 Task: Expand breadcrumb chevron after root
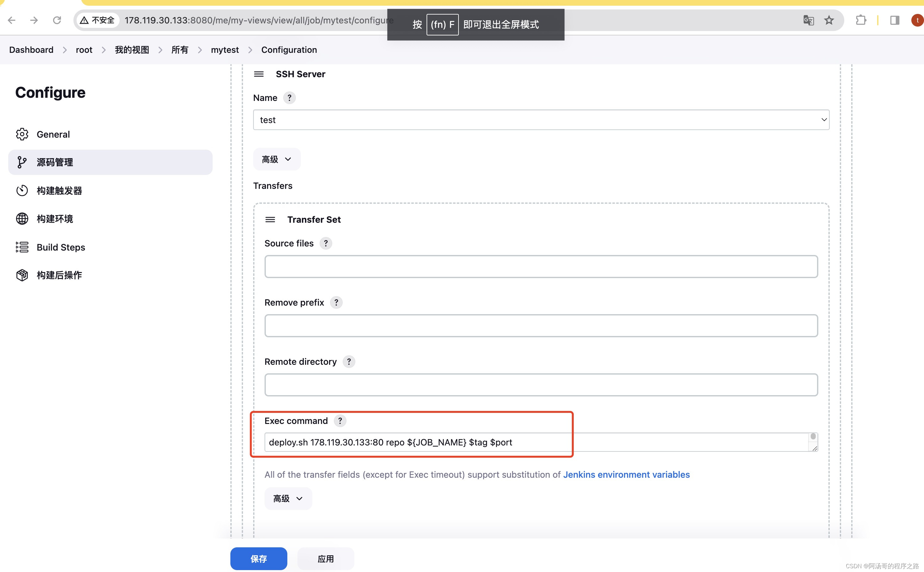[104, 50]
